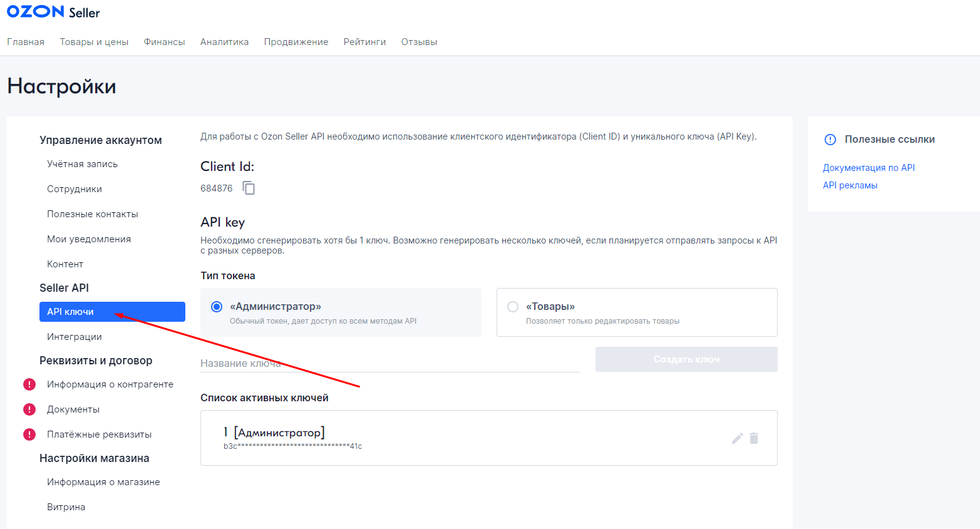The width and height of the screenshot is (980, 529).
Task: Click warning icon beside Документы
Action: 29,409
